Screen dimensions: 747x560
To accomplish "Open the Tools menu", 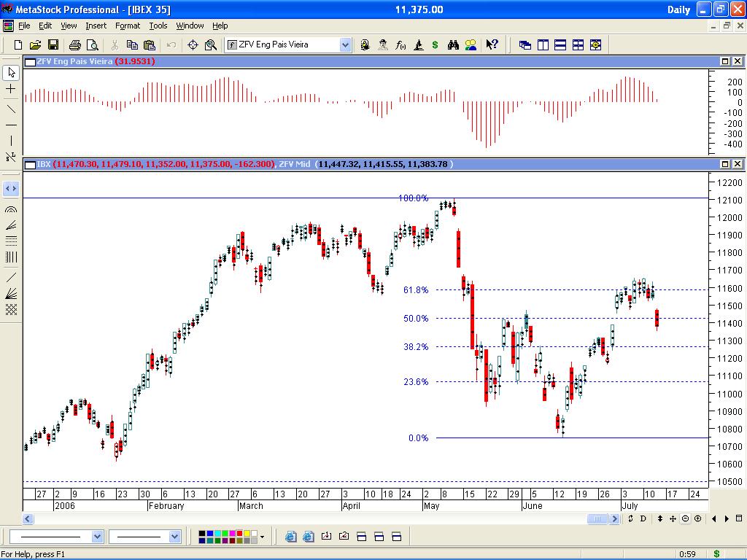I will 158,26.
